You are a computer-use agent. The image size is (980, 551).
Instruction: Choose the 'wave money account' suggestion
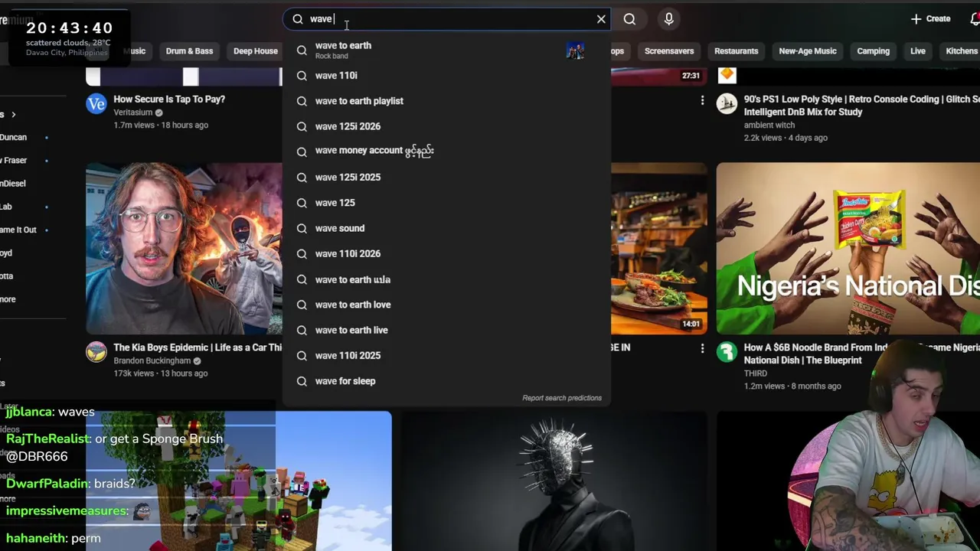446,152
